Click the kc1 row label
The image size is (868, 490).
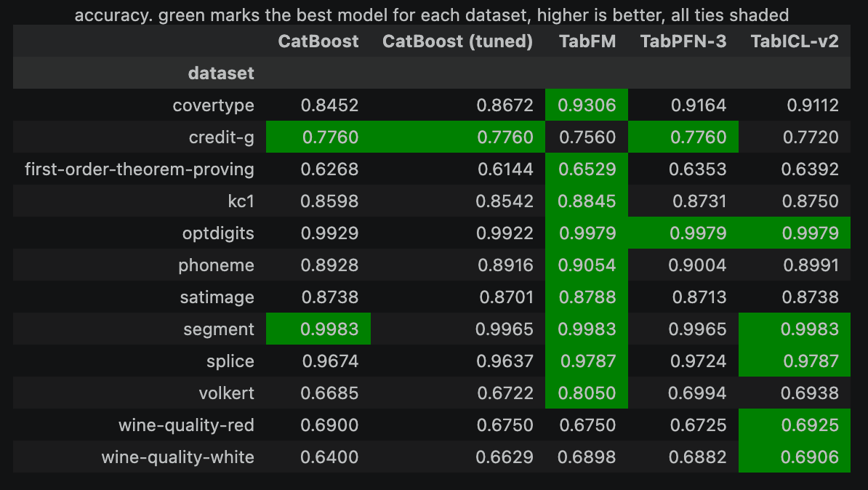point(241,201)
